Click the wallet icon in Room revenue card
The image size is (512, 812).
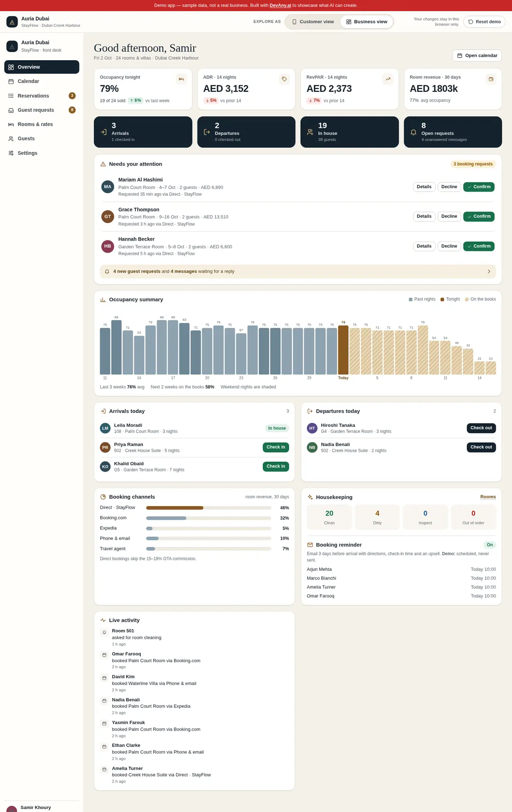(491, 79)
